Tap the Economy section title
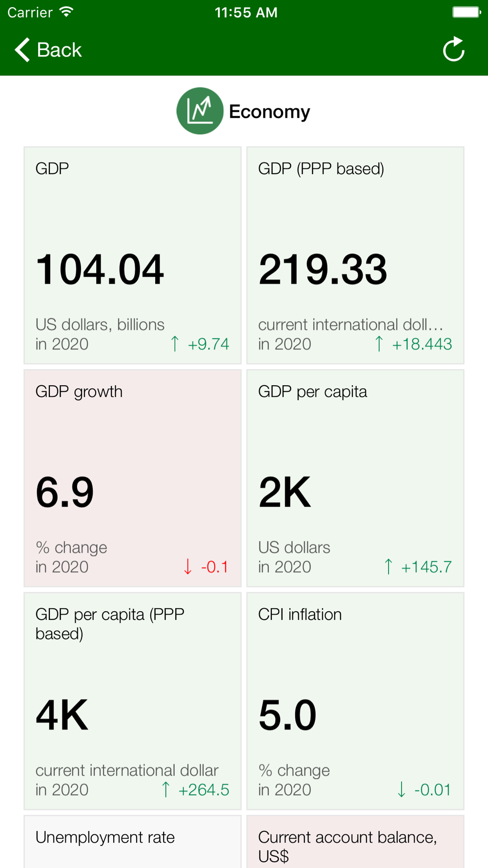Screen dimensions: 488x868 coord(269,112)
